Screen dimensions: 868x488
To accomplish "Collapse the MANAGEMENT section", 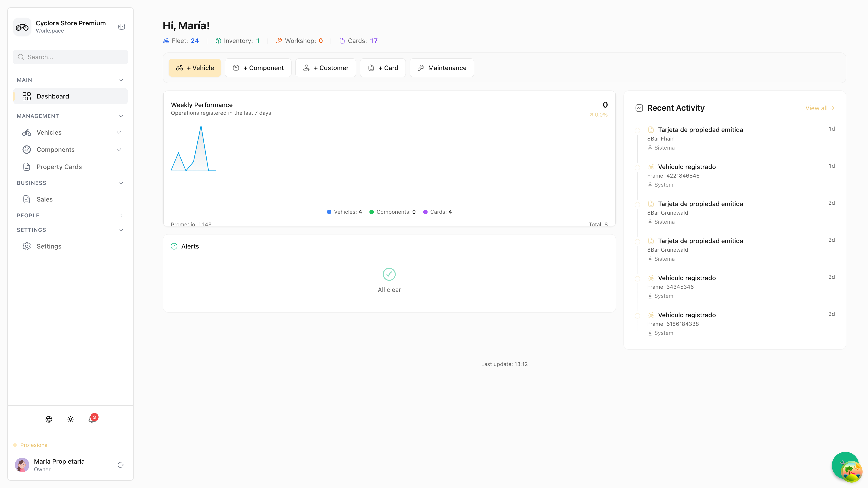I will click(121, 116).
